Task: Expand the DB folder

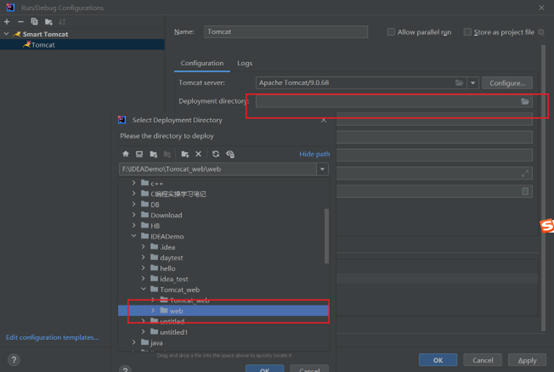Action: [x=134, y=204]
